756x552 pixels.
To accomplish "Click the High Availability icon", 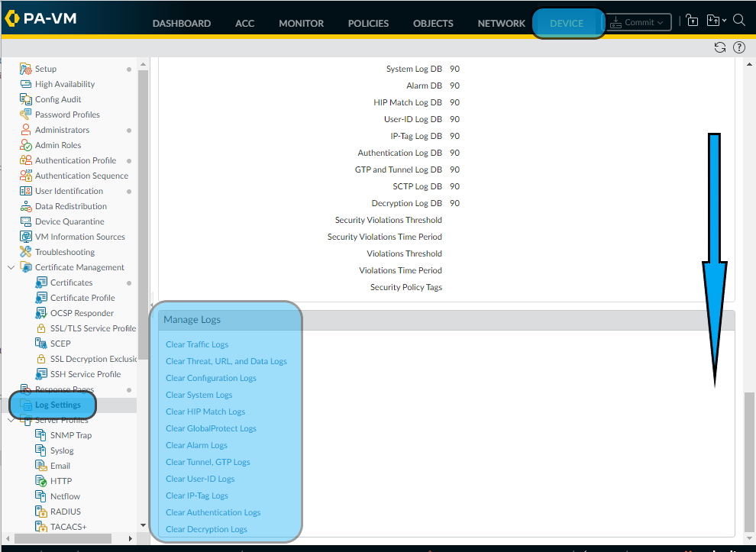I will pyautogui.click(x=25, y=84).
